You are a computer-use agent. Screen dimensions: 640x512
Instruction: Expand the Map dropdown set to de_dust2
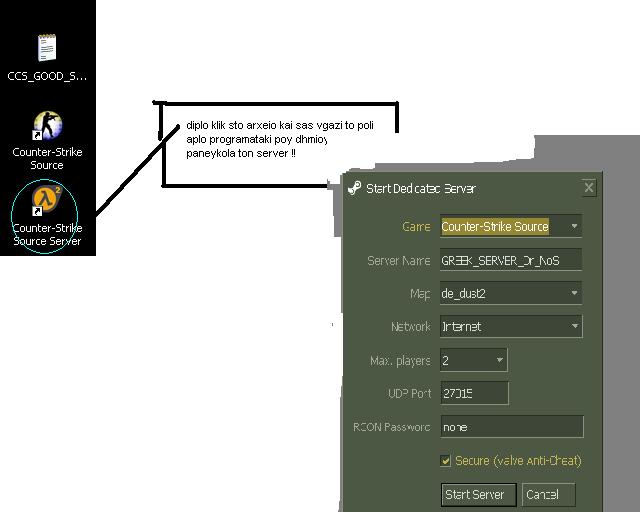(511, 293)
